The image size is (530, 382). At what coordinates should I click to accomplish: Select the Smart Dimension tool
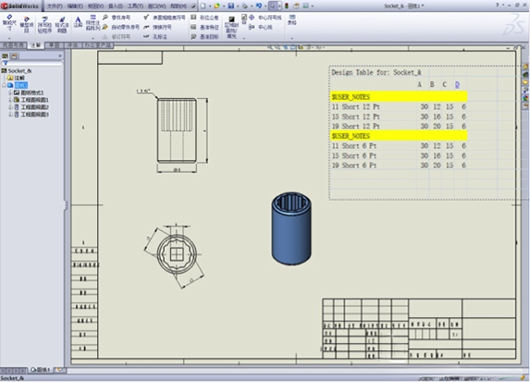pyautogui.click(x=9, y=24)
